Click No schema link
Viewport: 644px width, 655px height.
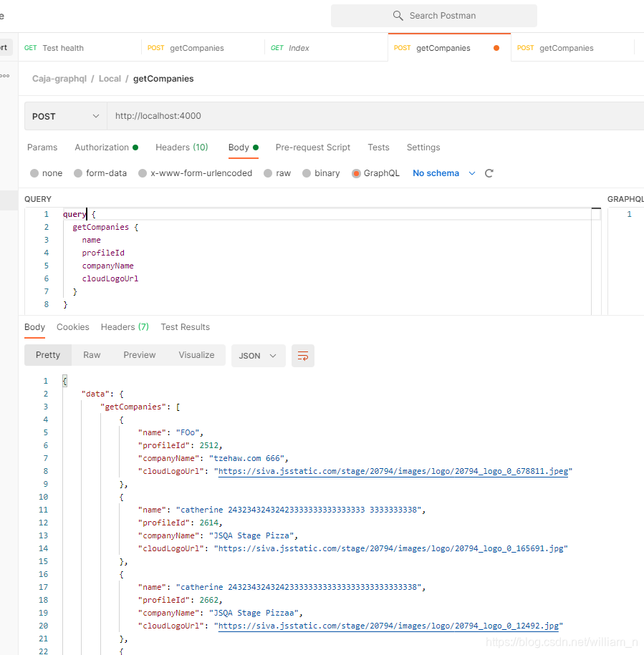(x=436, y=173)
